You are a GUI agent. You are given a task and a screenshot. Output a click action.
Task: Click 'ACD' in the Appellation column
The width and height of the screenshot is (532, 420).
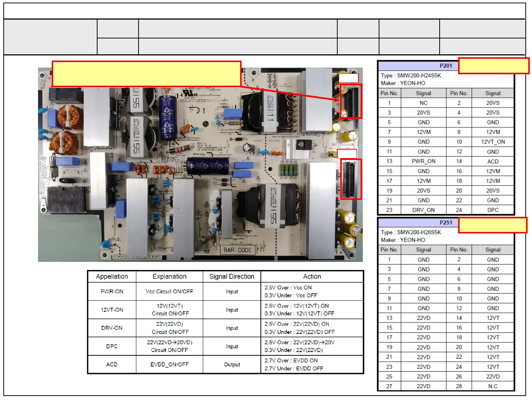click(x=112, y=365)
